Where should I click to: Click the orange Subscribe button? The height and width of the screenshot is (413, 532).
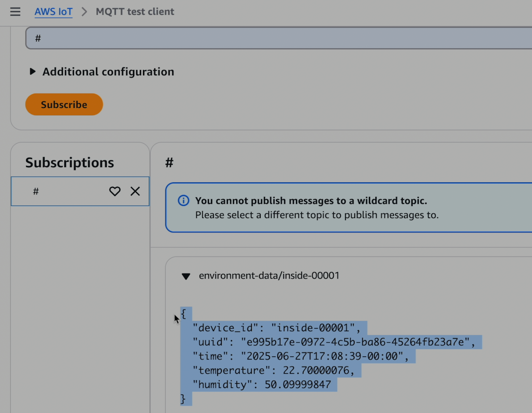pos(64,104)
